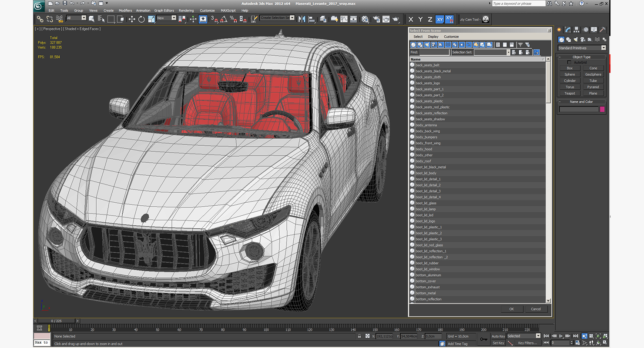Enable the AutoGrid checkbox
This screenshot has width=644, height=348.
click(569, 62)
